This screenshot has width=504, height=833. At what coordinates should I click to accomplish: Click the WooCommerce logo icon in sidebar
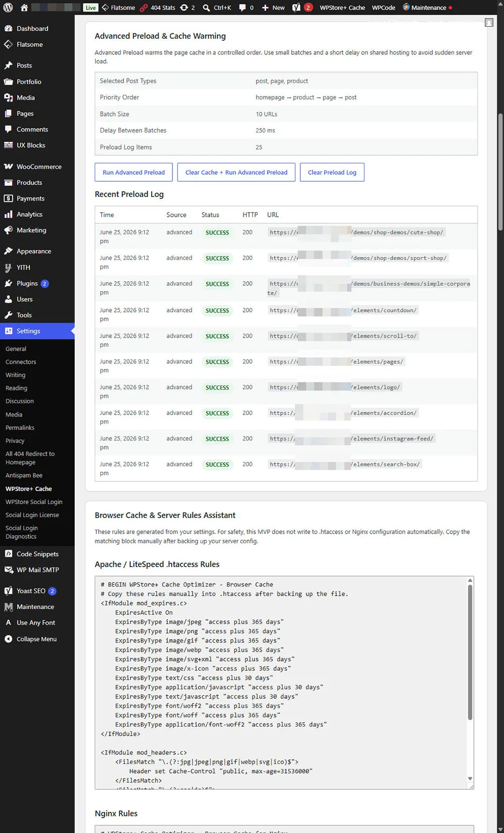[x=8, y=167]
